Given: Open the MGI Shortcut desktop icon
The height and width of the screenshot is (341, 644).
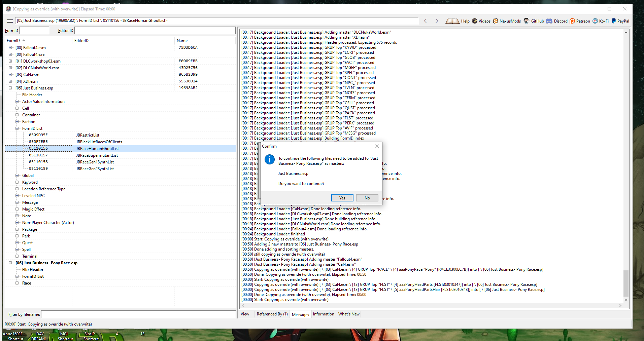Looking at the screenshot, I should (x=65, y=336).
